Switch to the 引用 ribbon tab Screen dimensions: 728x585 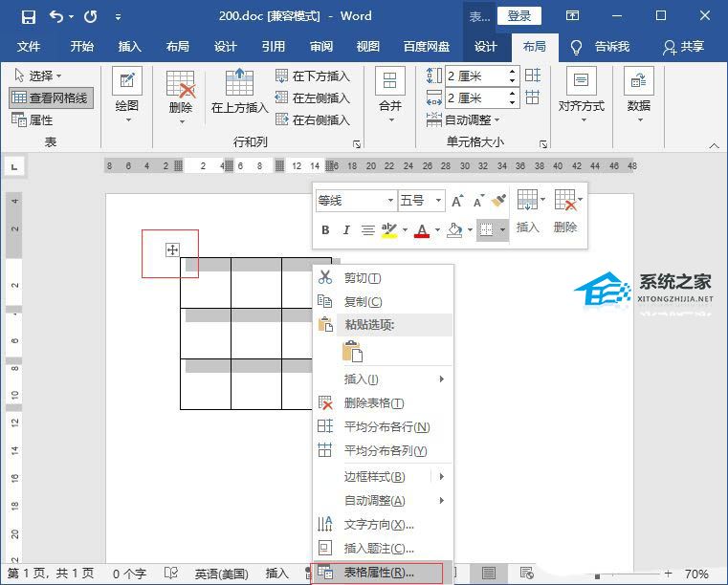pos(273,47)
